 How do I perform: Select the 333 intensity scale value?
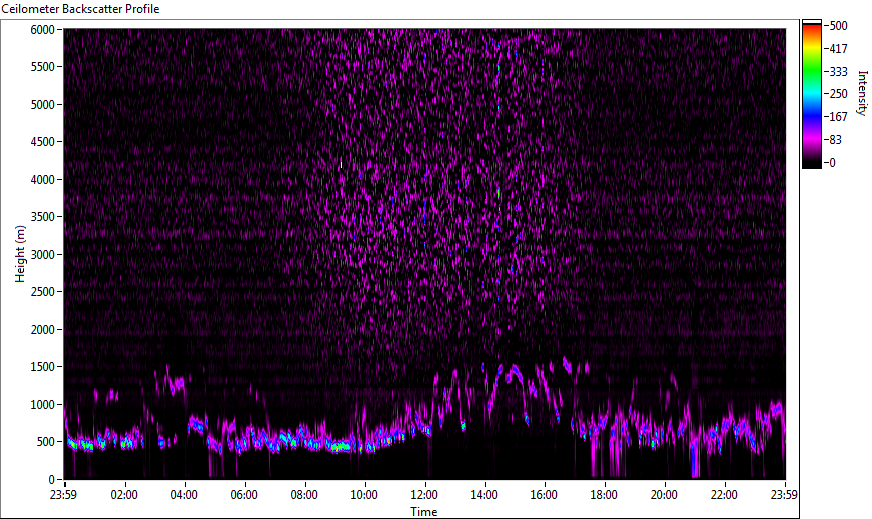tap(838, 71)
